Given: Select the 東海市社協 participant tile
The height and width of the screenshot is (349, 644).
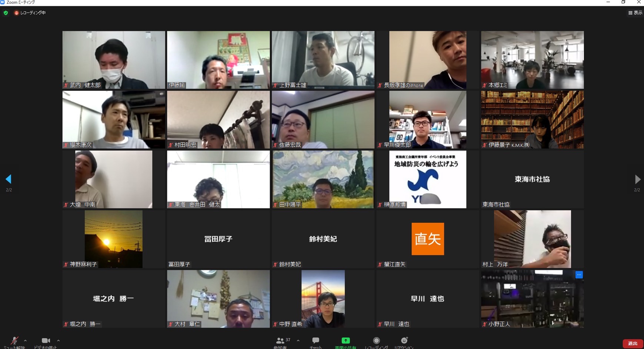Looking at the screenshot, I should click(532, 179).
